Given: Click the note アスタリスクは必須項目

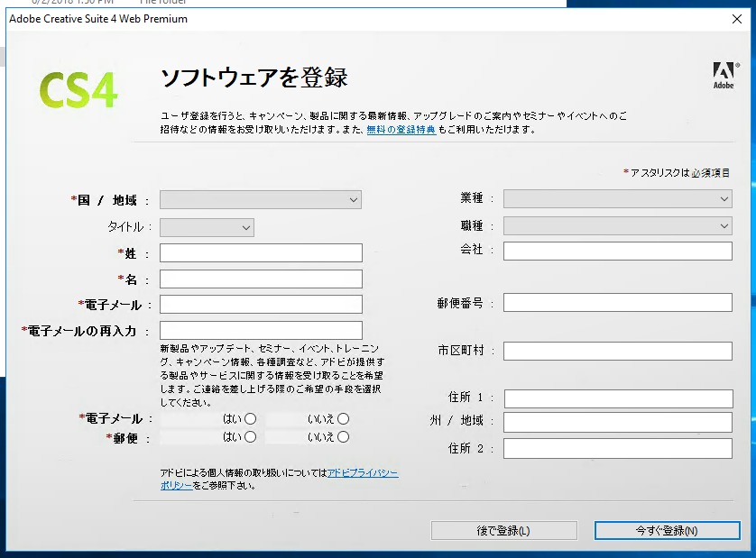Looking at the screenshot, I should (677, 172).
